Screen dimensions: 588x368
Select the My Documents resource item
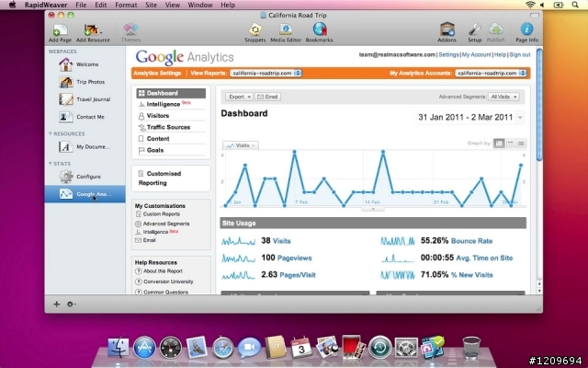[x=85, y=147]
